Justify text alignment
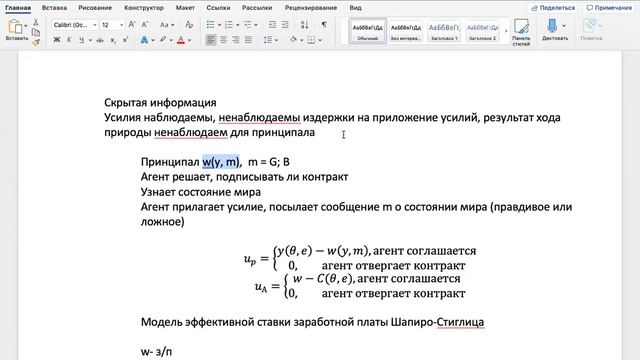Viewport: 640px width, 360px height. click(248, 40)
